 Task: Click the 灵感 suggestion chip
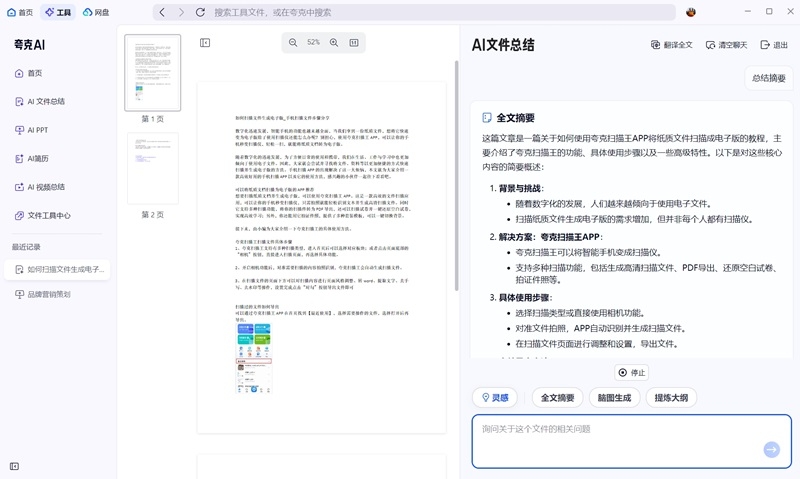pos(495,397)
